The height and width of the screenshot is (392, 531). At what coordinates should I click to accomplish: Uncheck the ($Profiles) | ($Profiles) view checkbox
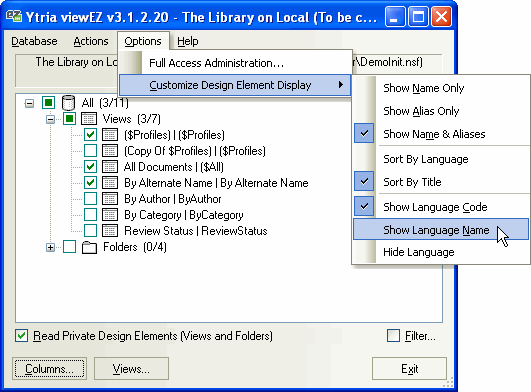(90, 135)
